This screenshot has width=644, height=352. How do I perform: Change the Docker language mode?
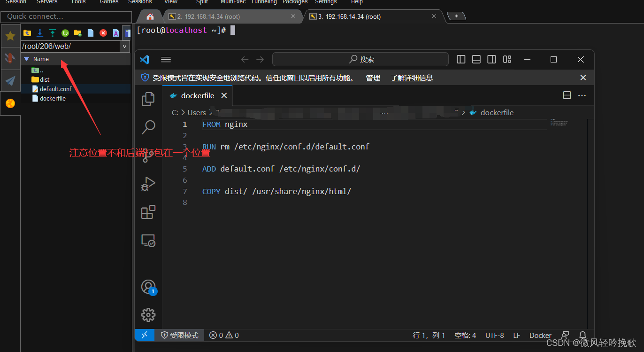tap(540, 335)
